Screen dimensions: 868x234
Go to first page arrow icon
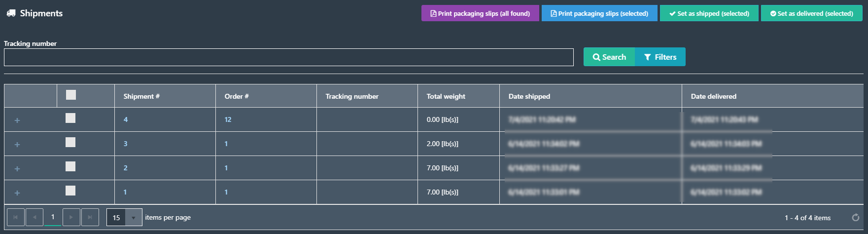click(16, 217)
